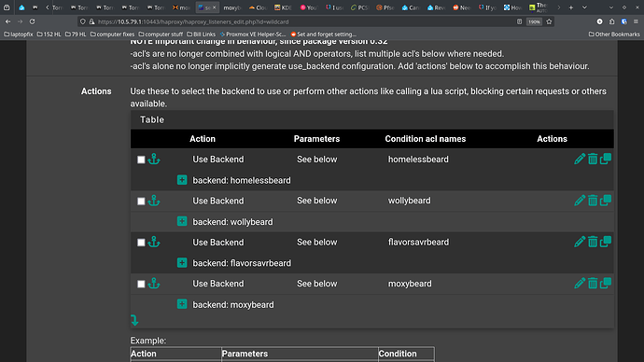Open the 'Proxmox VE Helper-Sc...' bookmark

pos(253,35)
